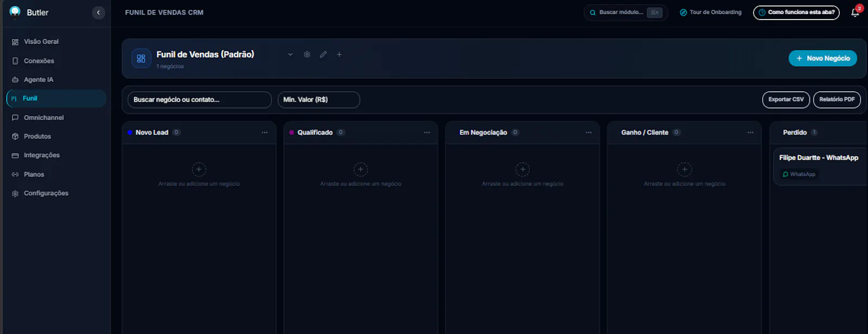The image size is (868, 334).
Task: Add a deal in the Qualificado column
Action: click(x=361, y=169)
